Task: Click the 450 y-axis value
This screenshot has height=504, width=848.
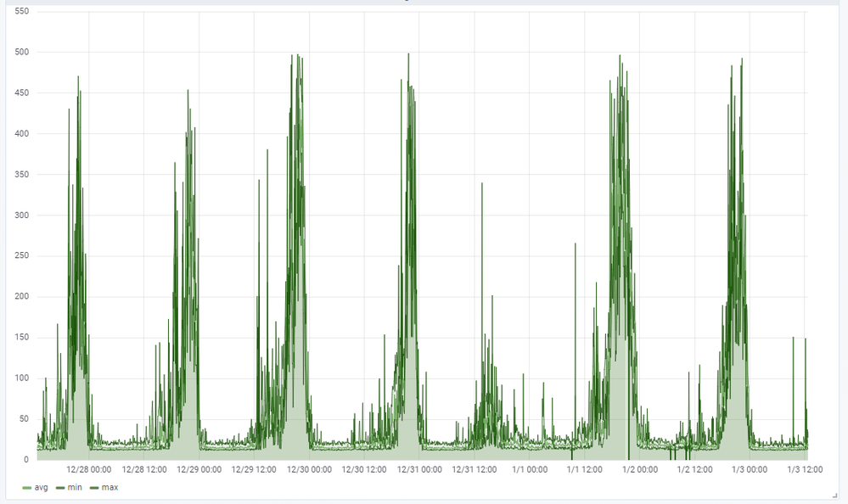Action: [21, 92]
